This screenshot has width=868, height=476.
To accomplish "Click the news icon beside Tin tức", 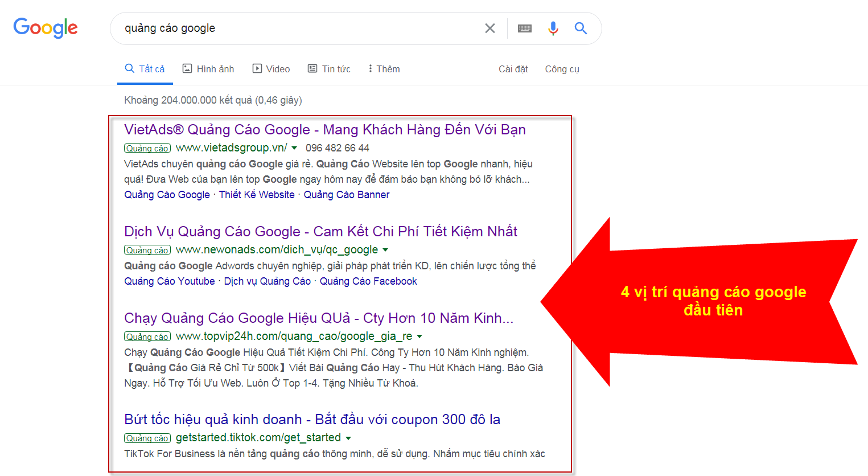I will point(312,68).
